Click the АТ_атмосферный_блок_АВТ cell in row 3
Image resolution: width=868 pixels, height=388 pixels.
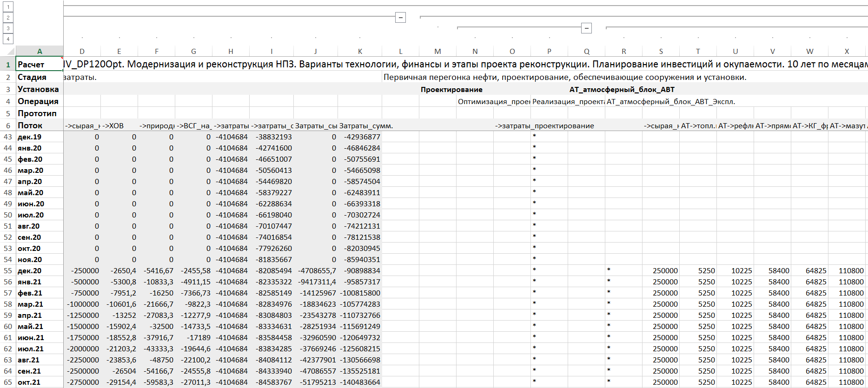[x=622, y=90]
